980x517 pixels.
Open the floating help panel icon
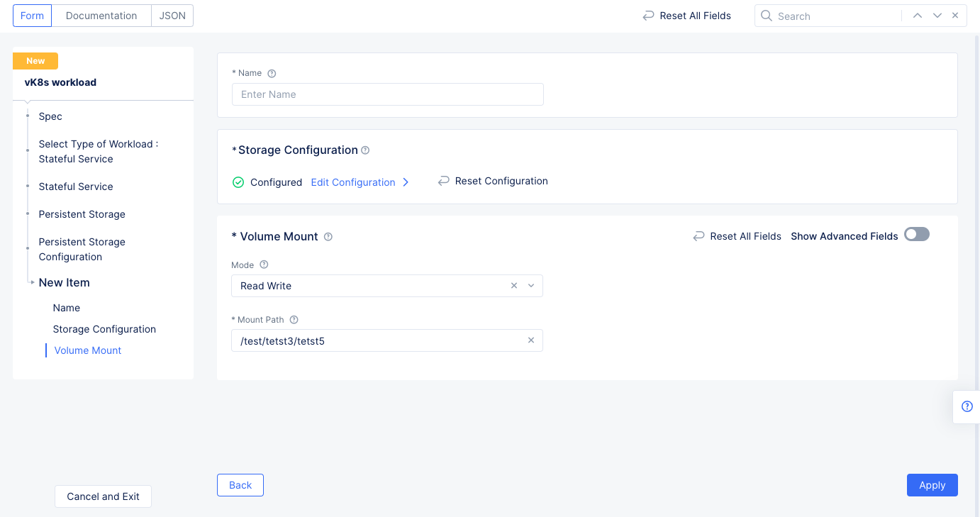coord(967,406)
